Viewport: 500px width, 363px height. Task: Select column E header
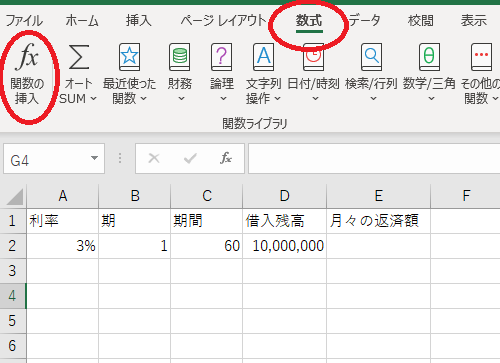pyautogui.click(x=378, y=196)
